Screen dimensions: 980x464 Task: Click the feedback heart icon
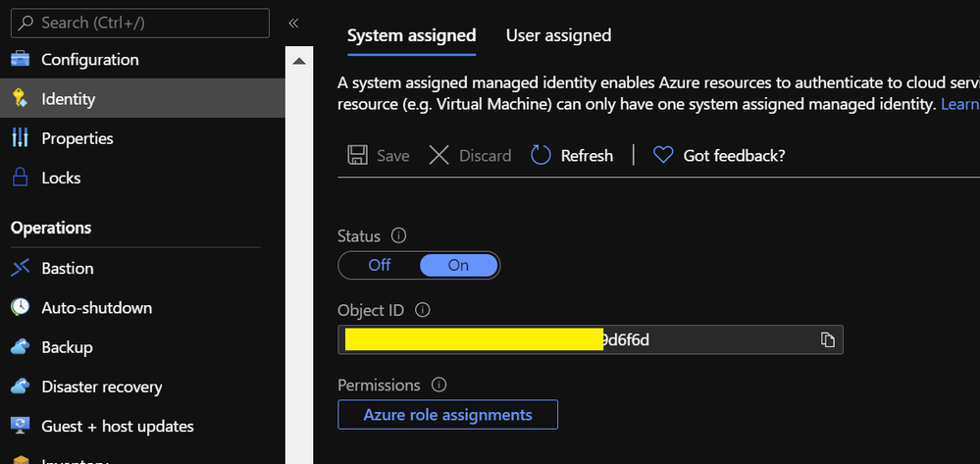pyautogui.click(x=663, y=155)
